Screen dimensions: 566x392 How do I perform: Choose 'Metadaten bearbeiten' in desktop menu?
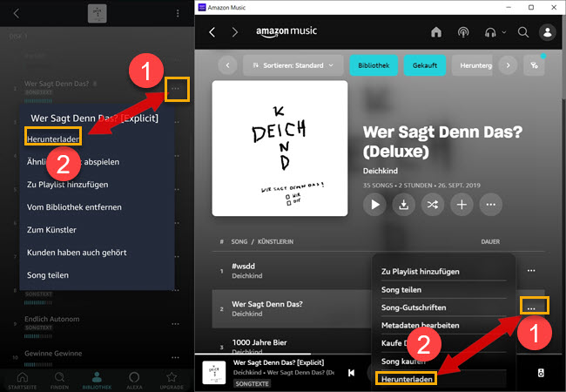421,325
